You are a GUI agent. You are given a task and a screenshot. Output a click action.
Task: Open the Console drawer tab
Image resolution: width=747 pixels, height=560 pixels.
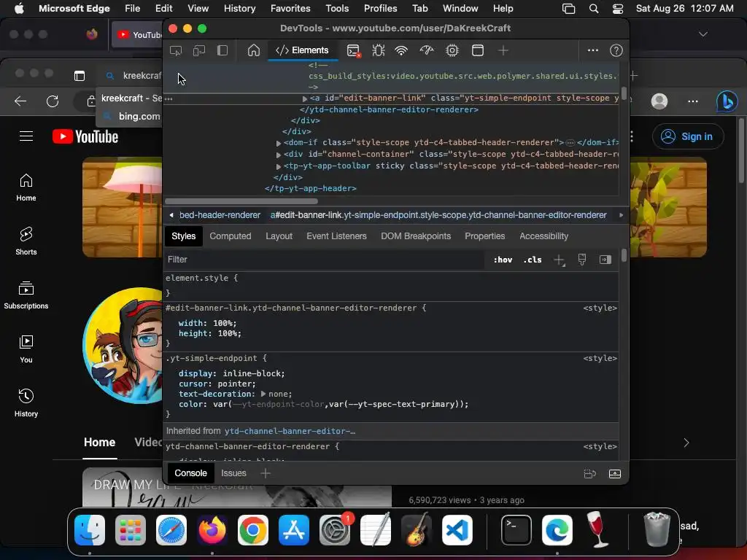[x=190, y=473]
